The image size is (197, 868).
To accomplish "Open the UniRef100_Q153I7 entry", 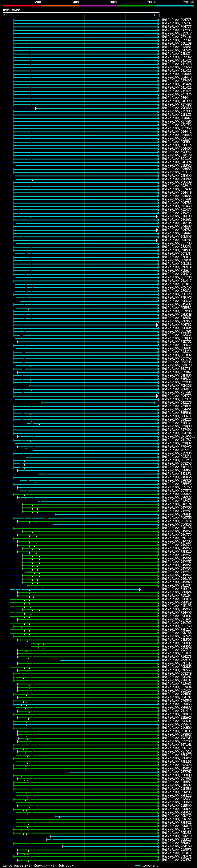I will 176,33.
